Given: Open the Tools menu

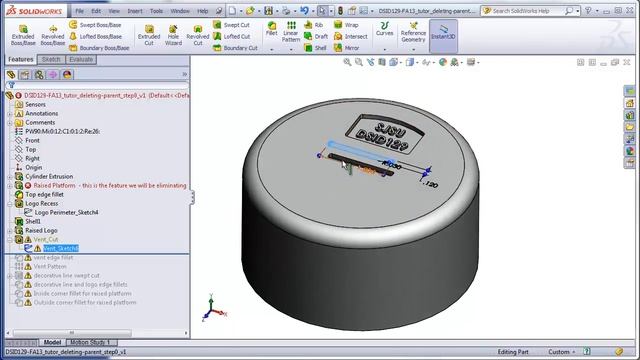Looking at the screenshot, I should (156, 11).
